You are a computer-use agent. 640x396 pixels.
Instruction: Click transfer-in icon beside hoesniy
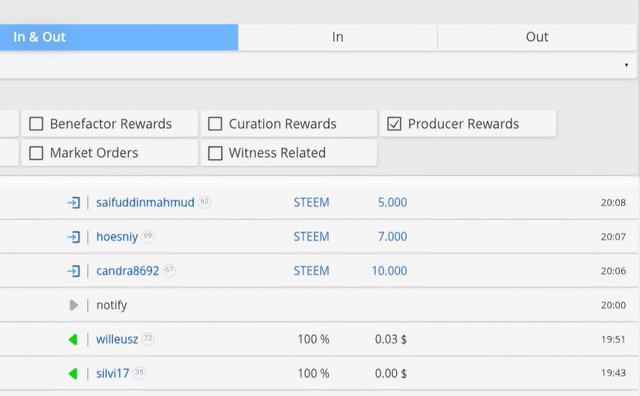73,237
